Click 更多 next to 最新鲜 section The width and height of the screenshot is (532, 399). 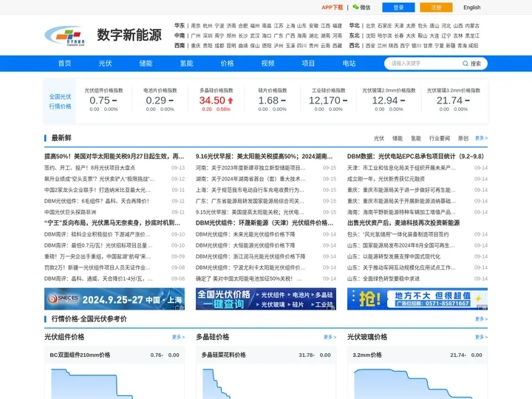(481, 138)
